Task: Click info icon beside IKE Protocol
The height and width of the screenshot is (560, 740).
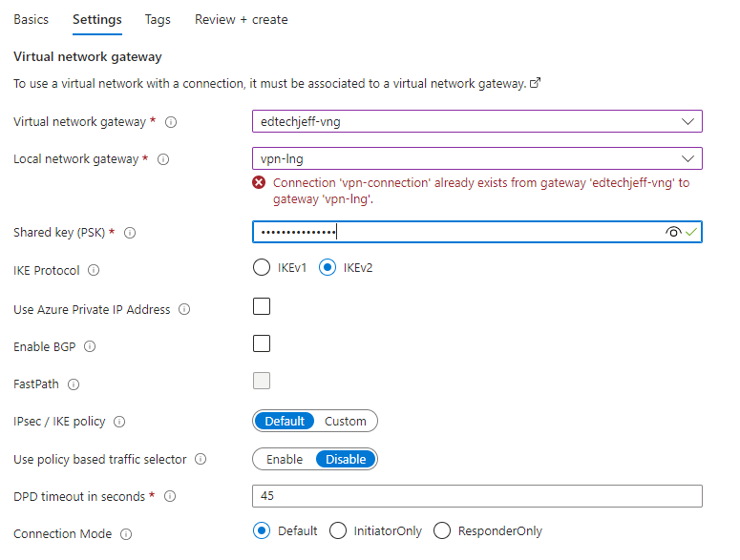Action: (x=94, y=271)
